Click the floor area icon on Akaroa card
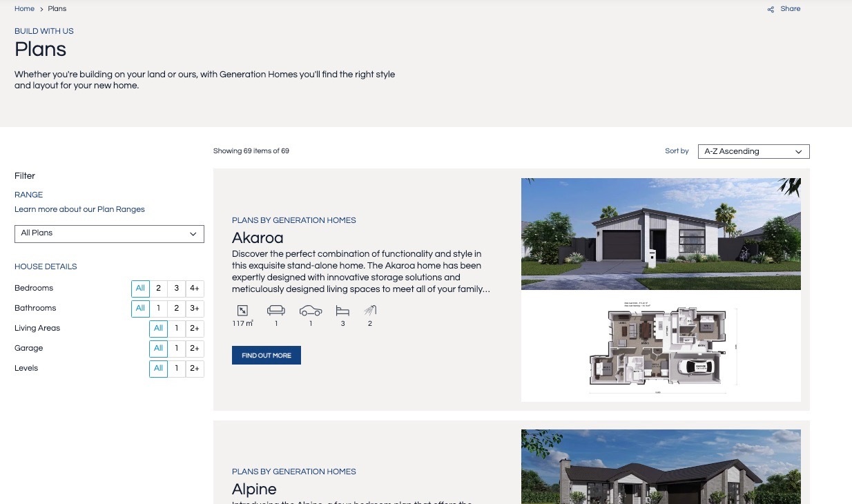Viewport: 852px width, 504px height. [242, 311]
